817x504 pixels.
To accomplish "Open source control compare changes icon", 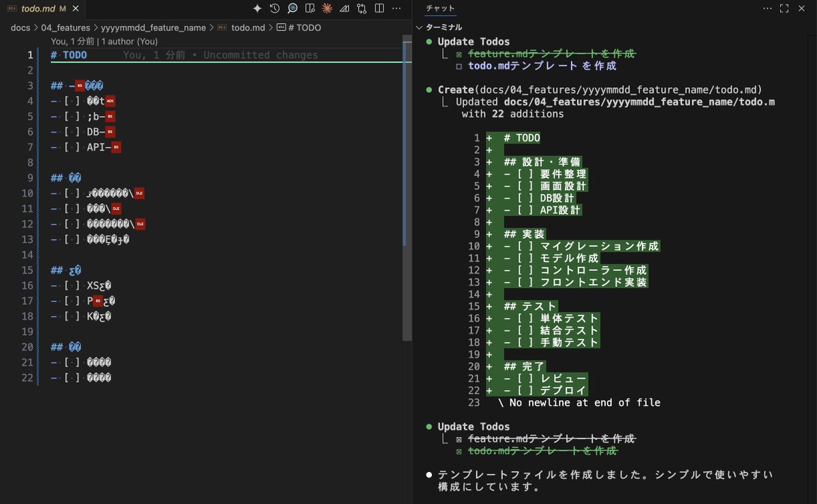I will tap(362, 8).
